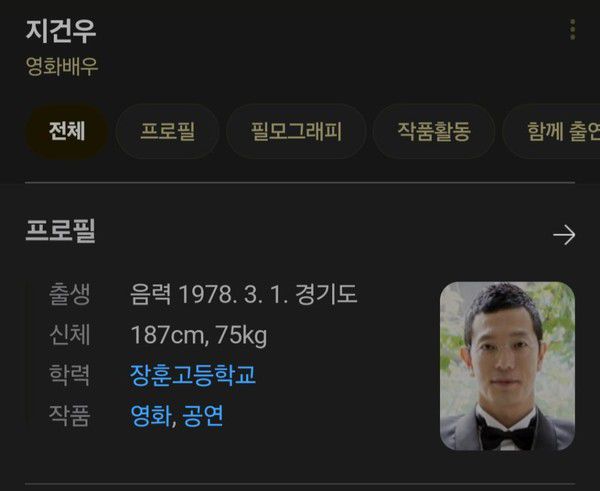Click the 지건우 name title

[61, 31]
